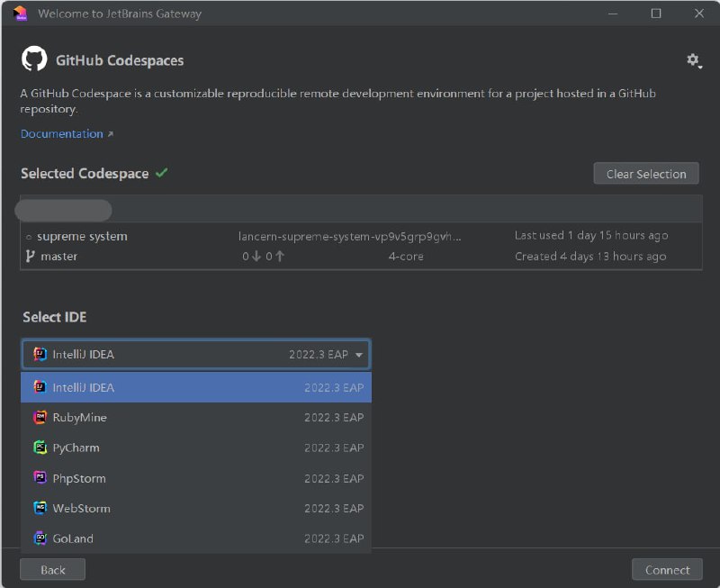
Task: Maximize the Gateway window
Action: pos(656,14)
